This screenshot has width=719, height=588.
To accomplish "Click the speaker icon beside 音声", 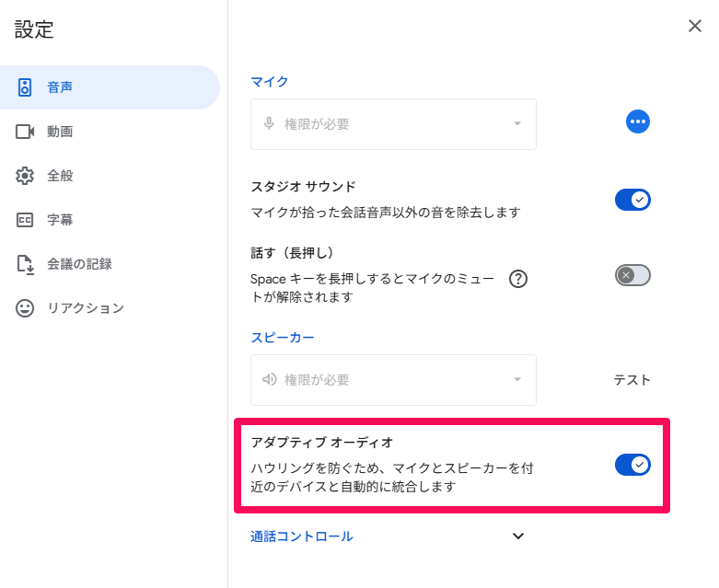I will 25,87.
